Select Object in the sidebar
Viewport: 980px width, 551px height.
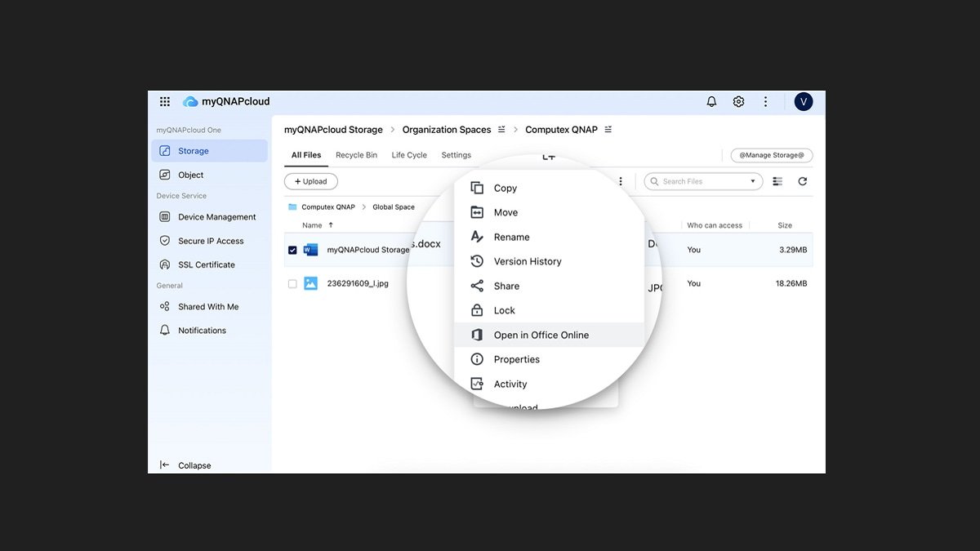(x=209, y=175)
